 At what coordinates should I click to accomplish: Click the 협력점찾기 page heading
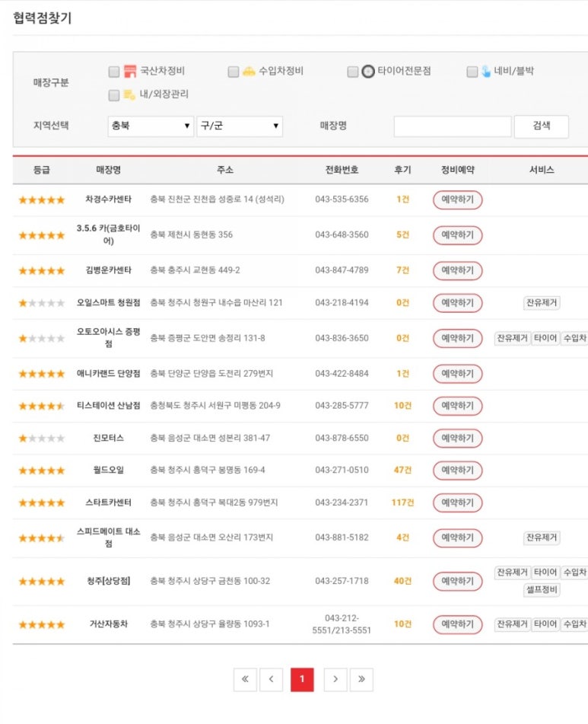coord(43,18)
